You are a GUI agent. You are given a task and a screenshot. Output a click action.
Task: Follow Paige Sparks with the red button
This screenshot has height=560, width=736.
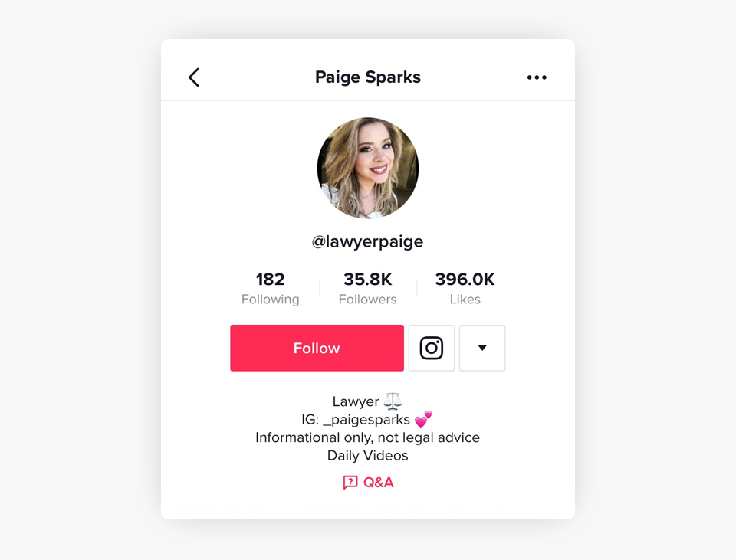point(317,348)
